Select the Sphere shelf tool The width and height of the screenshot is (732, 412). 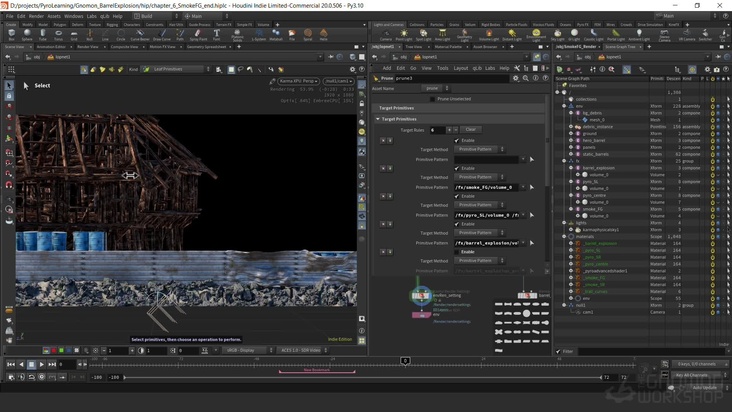pos(27,34)
